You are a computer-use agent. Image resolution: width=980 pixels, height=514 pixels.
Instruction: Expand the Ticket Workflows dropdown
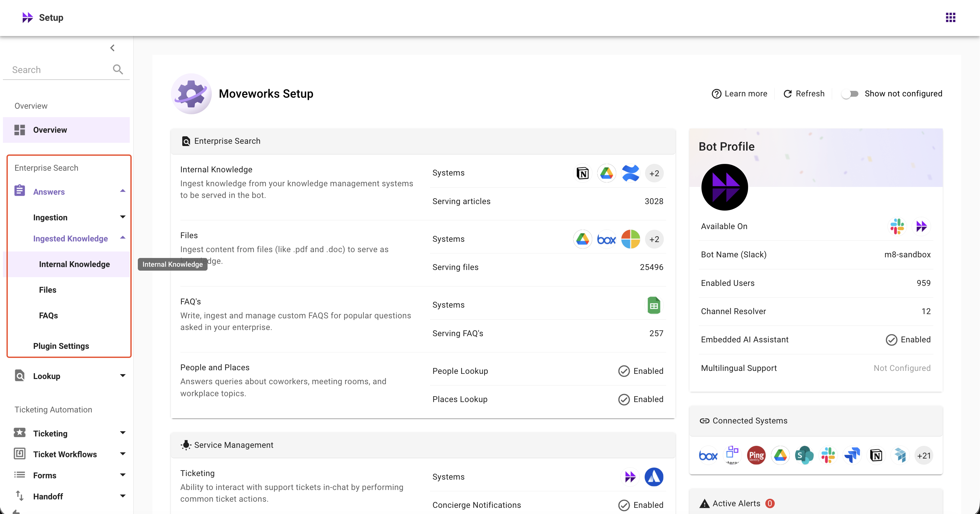(x=123, y=454)
